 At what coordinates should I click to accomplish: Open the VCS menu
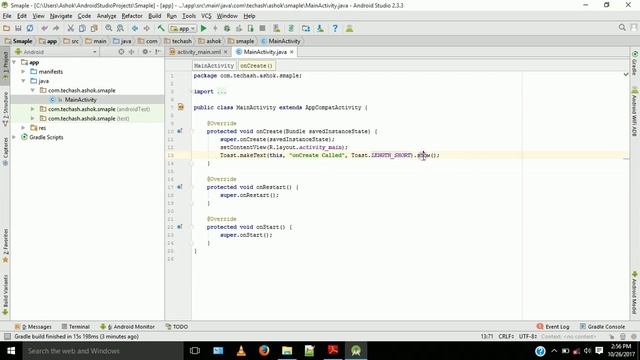pyautogui.click(x=206, y=16)
